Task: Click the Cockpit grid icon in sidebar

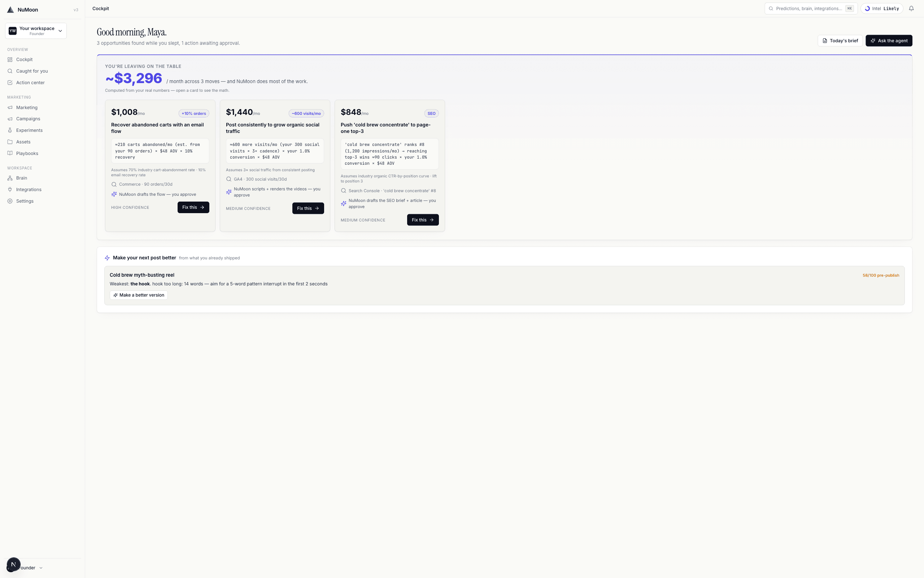Action: coord(10,60)
